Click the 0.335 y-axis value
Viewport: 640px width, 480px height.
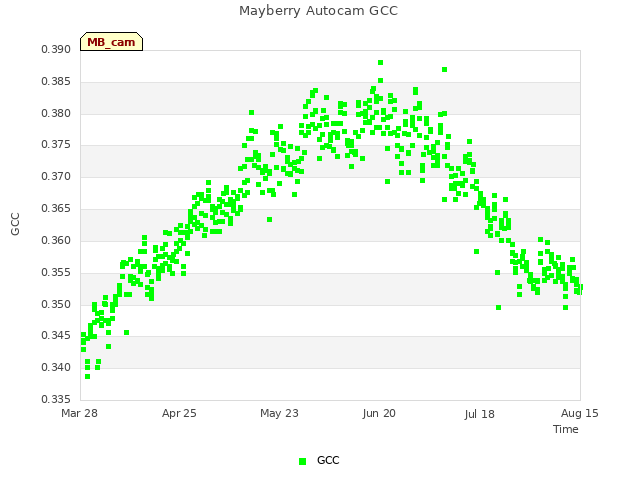56,399
